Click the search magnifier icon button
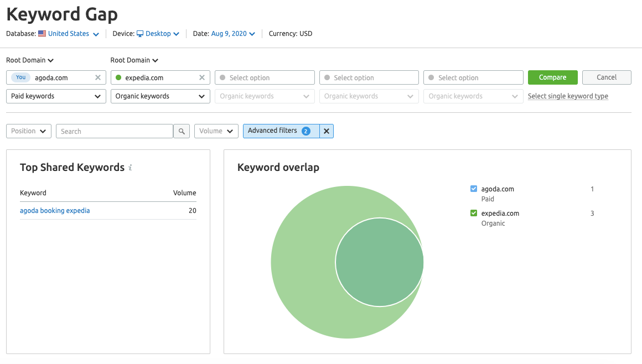The height and width of the screenshot is (364, 642). (182, 131)
